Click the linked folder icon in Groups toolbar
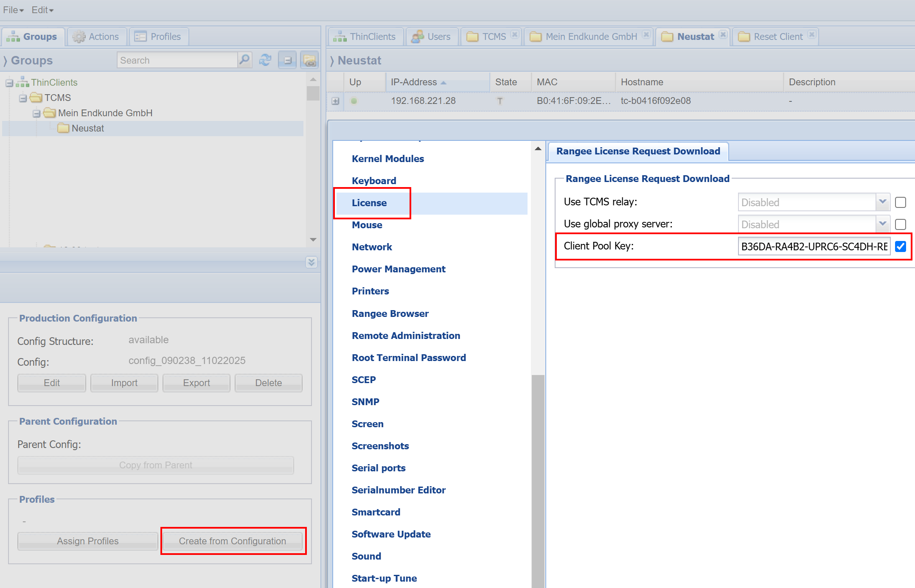The width and height of the screenshot is (915, 588). pos(309,60)
